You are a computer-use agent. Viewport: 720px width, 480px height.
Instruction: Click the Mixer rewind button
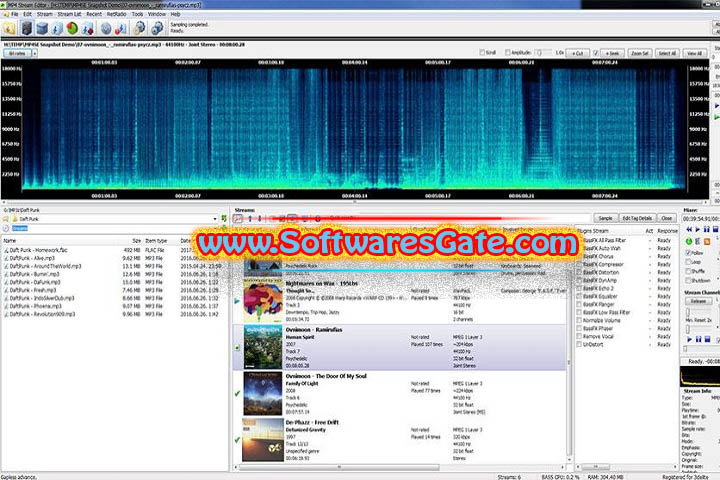point(689,229)
